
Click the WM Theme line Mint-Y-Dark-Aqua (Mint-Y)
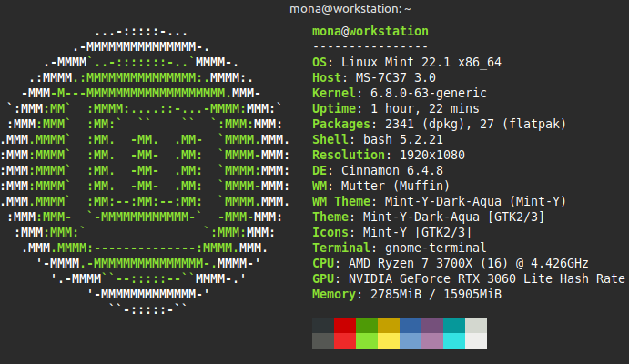(440, 201)
